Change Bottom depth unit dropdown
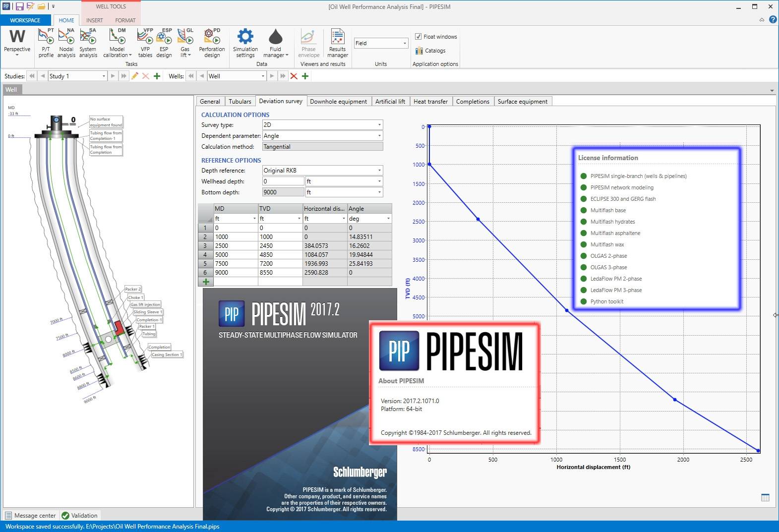The height and width of the screenshot is (532, 779). point(379,192)
